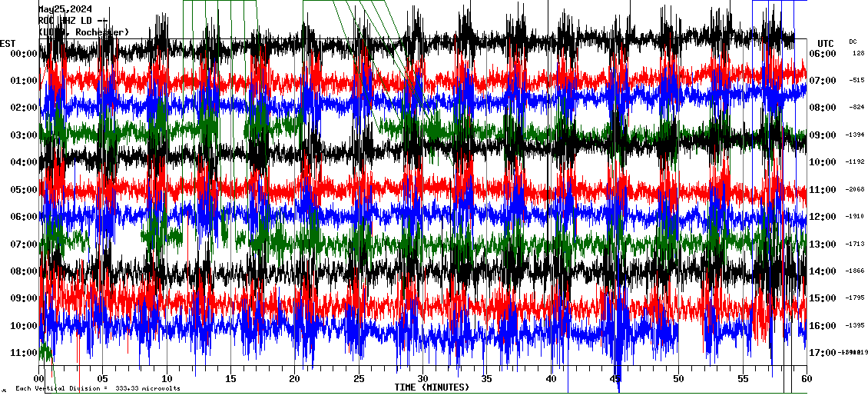868x399 pixels.
Task: Pick the 07:00 EST row label
Action: [x=18, y=244]
